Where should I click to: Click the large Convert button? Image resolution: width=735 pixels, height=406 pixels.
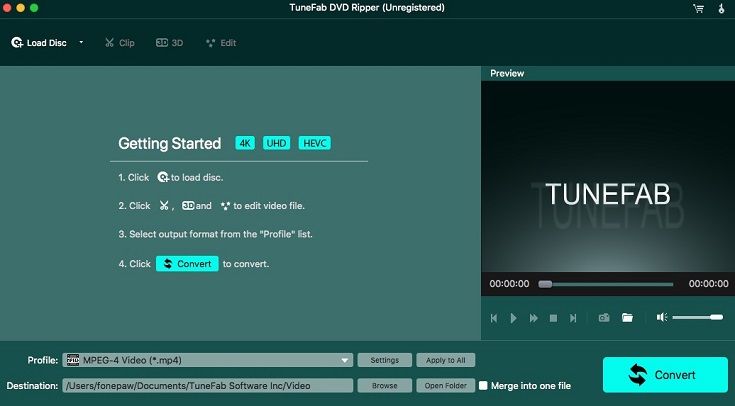tap(665, 375)
